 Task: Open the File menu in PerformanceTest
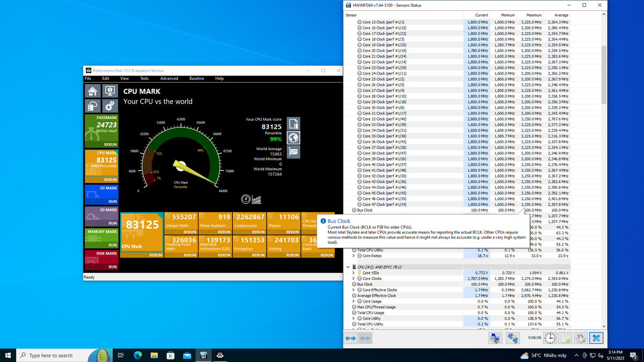point(88,78)
